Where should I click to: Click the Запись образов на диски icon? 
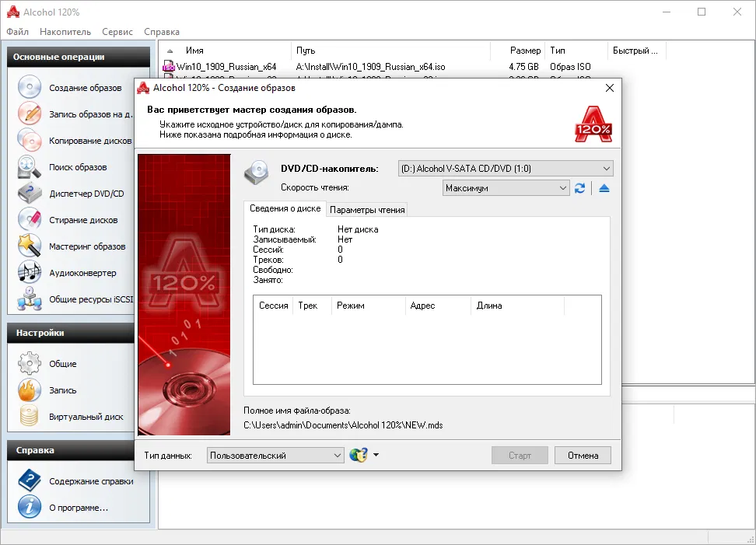(30, 114)
